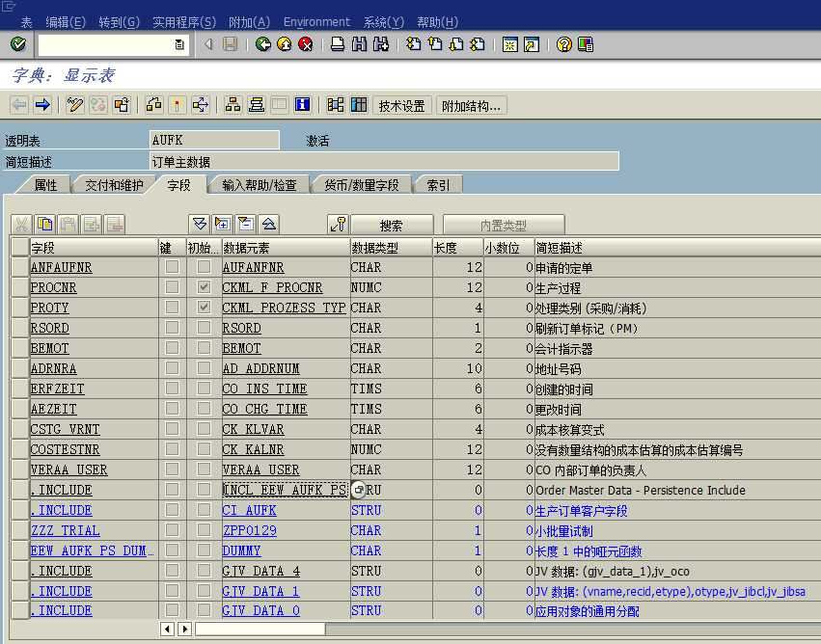Screen dimensions: 821x644
Task: Click the Find Next binoculars icon
Action: (381, 44)
